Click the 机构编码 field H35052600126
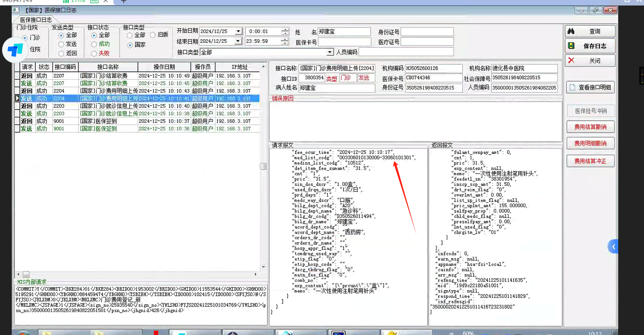The image size is (644, 335). coord(433,68)
